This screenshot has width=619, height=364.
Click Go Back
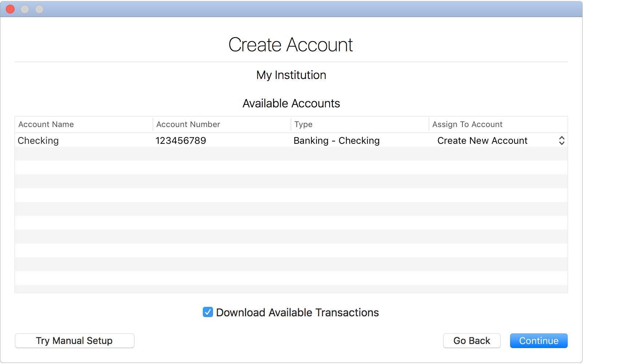click(x=472, y=341)
